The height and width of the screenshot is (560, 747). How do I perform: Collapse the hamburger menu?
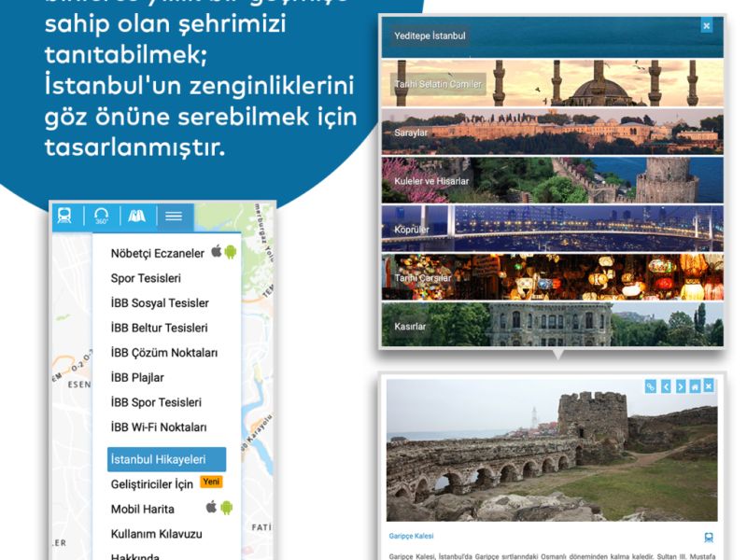point(174,216)
